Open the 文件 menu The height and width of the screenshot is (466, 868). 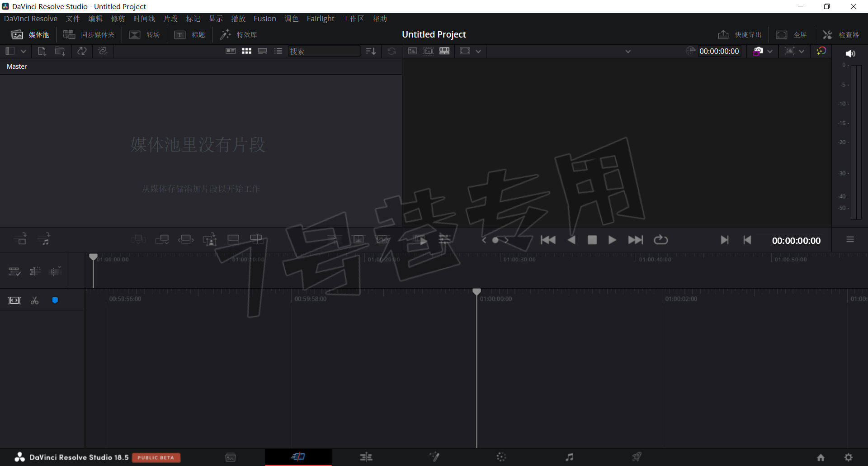click(x=73, y=19)
